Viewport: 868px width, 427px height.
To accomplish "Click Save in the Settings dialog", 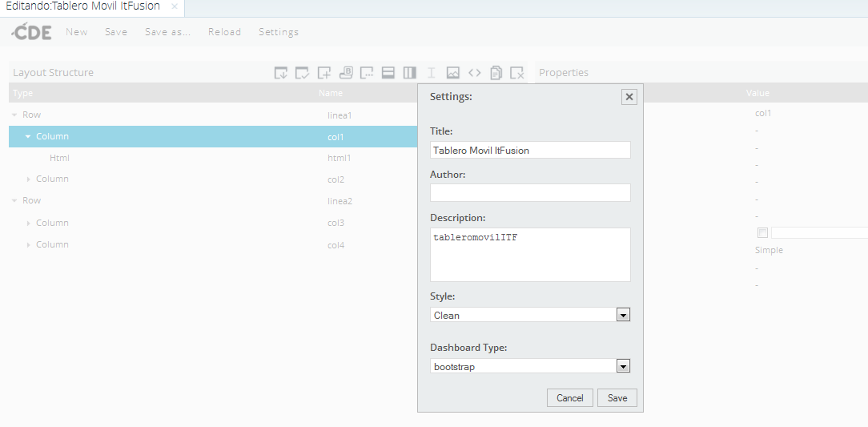I will (x=617, y=397).
